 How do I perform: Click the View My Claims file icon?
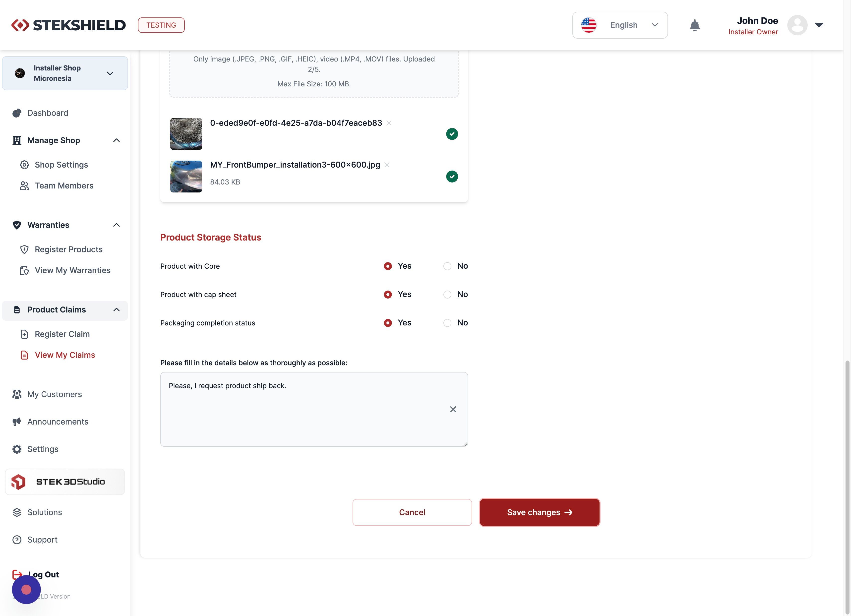pos(24,355)
